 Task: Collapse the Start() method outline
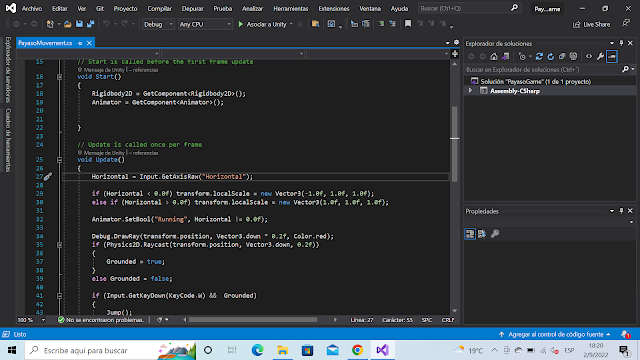(60, 77)
